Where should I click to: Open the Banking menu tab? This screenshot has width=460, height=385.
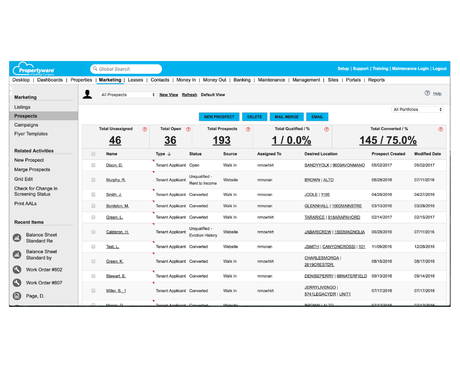click(x=242, y=80)
